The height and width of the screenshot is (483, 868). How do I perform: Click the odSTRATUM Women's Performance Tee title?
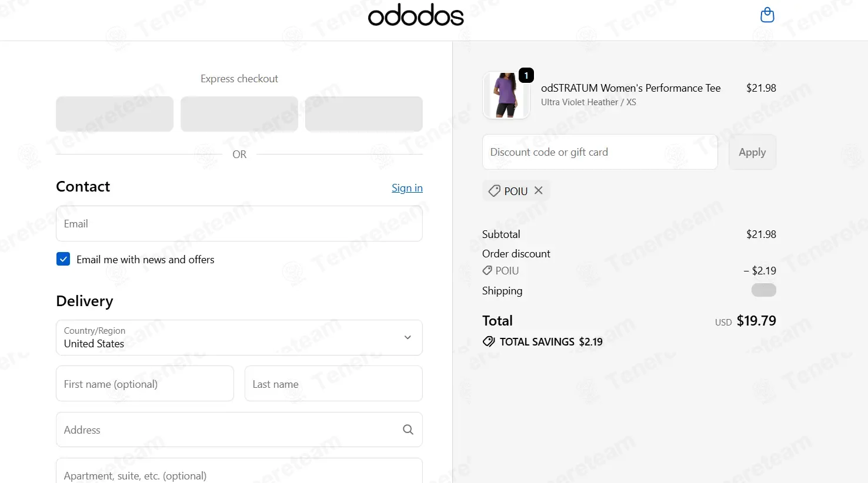point(630,88)
